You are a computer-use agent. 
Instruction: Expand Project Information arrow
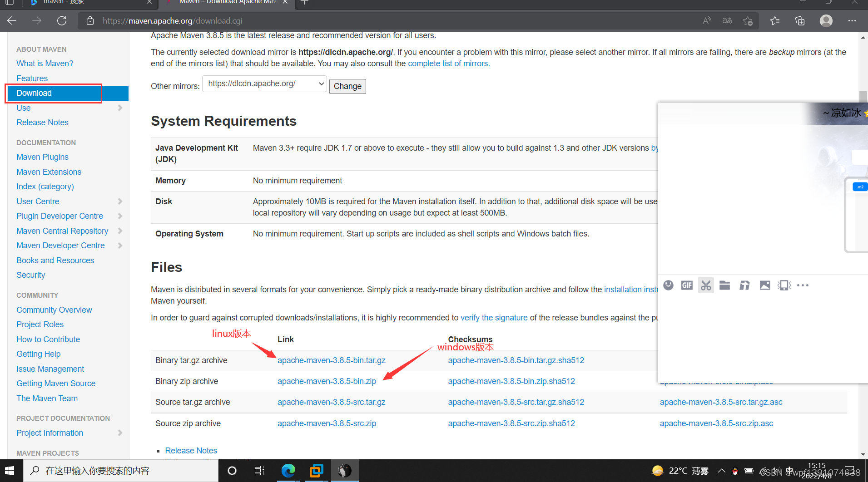pos(120,433)
